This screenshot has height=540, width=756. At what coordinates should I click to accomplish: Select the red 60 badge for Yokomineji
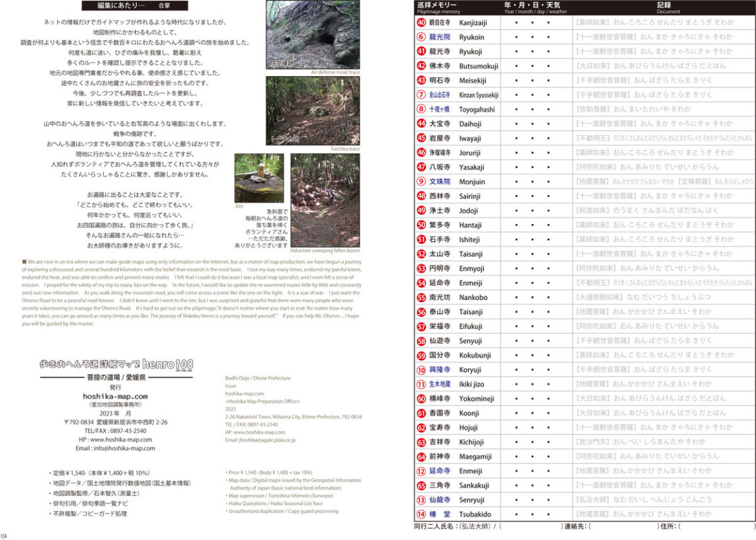point(421,398)
